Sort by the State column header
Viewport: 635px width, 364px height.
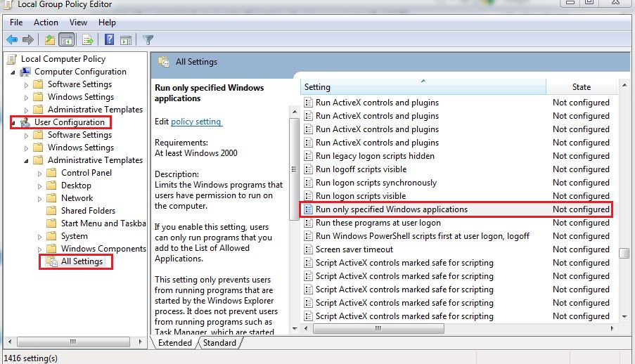tap(581, 87)
